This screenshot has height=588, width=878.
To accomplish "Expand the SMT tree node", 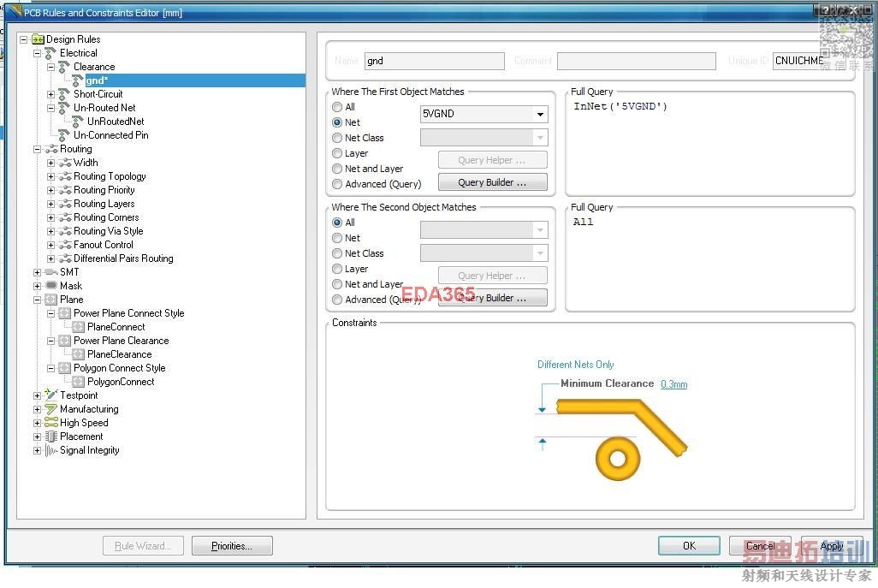I will (38, 273).
